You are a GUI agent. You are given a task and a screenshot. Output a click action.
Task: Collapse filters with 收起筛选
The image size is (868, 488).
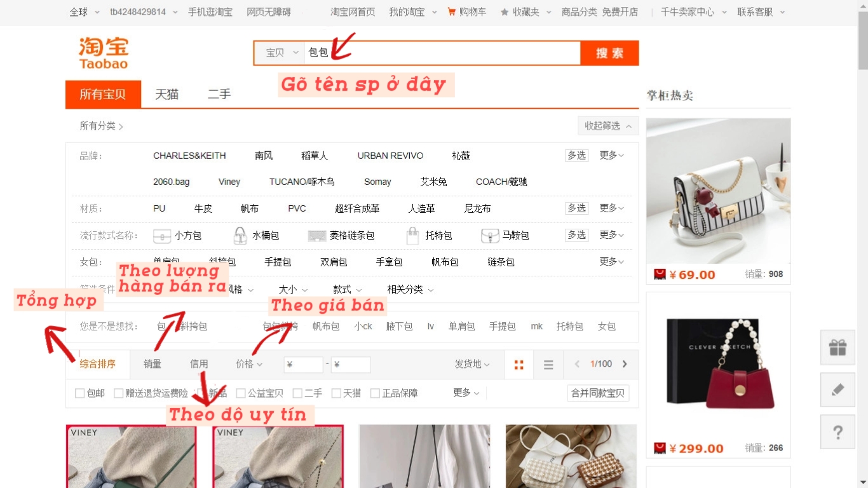coord(608,126)
